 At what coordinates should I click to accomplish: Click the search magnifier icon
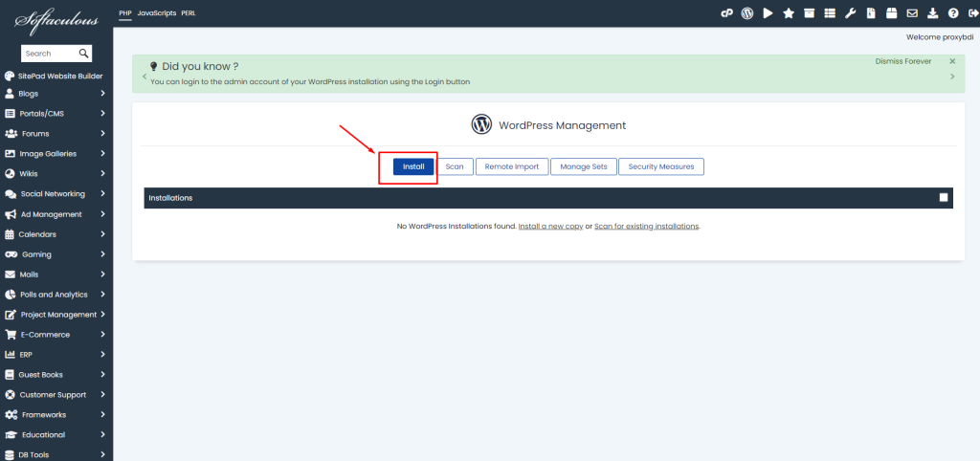coord(84,54)
